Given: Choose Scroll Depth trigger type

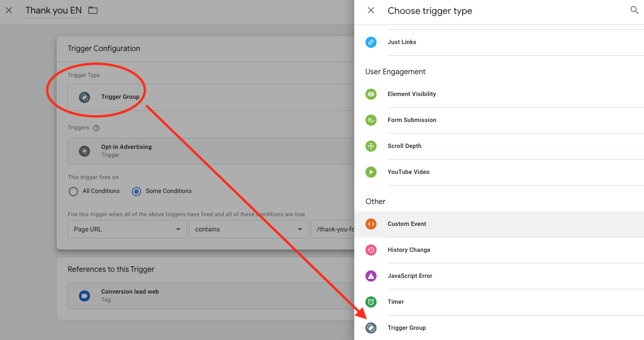Looking at the screenshot, I should (x=499, y=146).
